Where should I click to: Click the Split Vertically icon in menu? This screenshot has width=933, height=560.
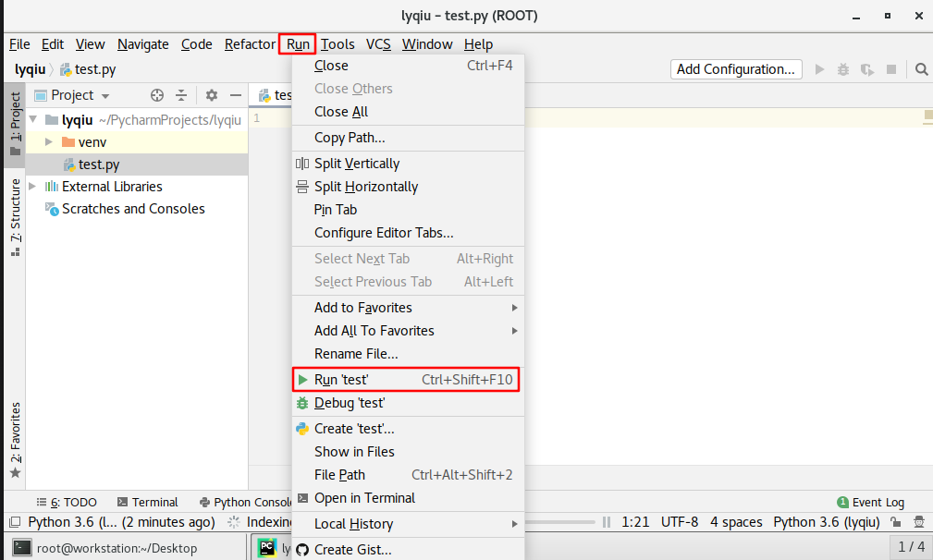point(302,164)
